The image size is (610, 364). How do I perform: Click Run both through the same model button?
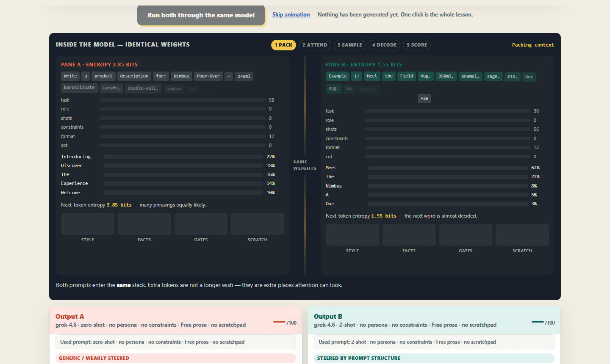click(201, 15)
